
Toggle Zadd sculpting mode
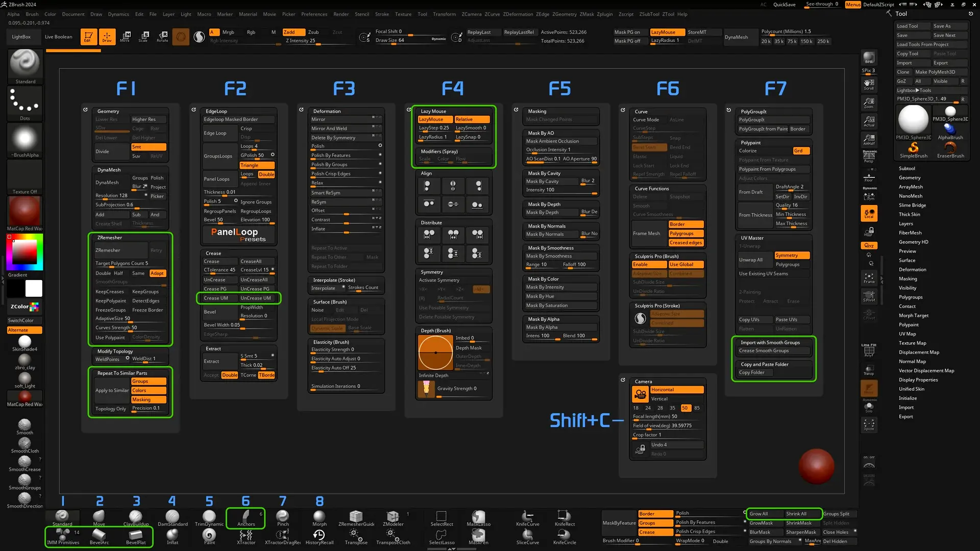pyautogui.click(x=293, y=32)
